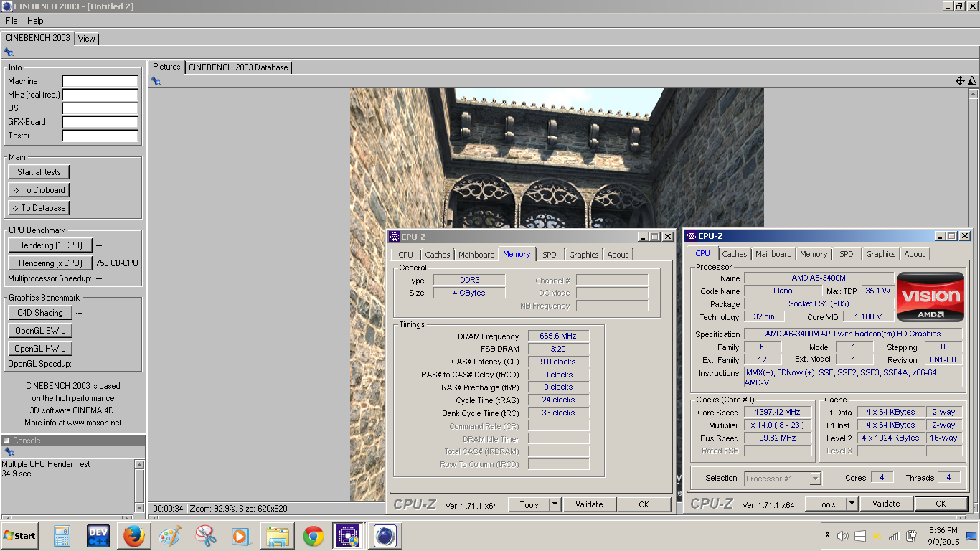Click the Windows flag tray icon
The height and width of the screenshot is (551, 980).
(x=860, y=535)
